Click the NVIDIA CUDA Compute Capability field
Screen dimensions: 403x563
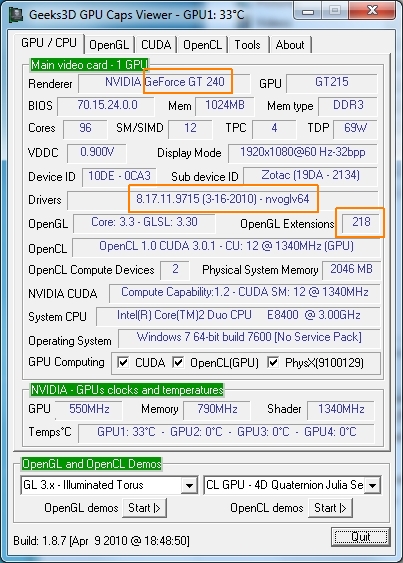245,293
